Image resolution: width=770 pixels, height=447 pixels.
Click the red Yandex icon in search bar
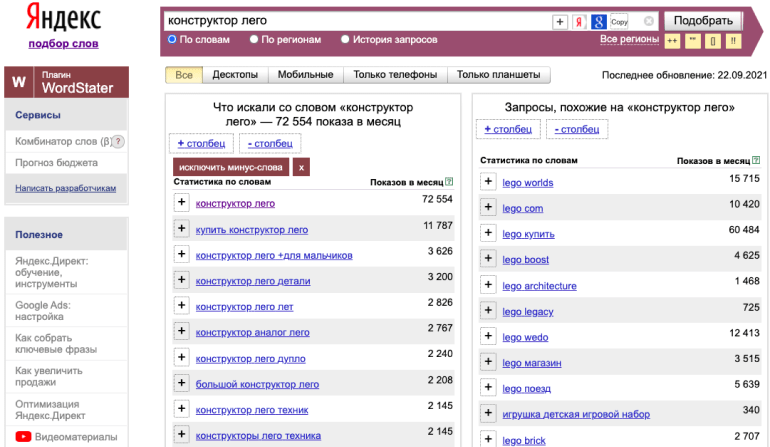[579, 22]
